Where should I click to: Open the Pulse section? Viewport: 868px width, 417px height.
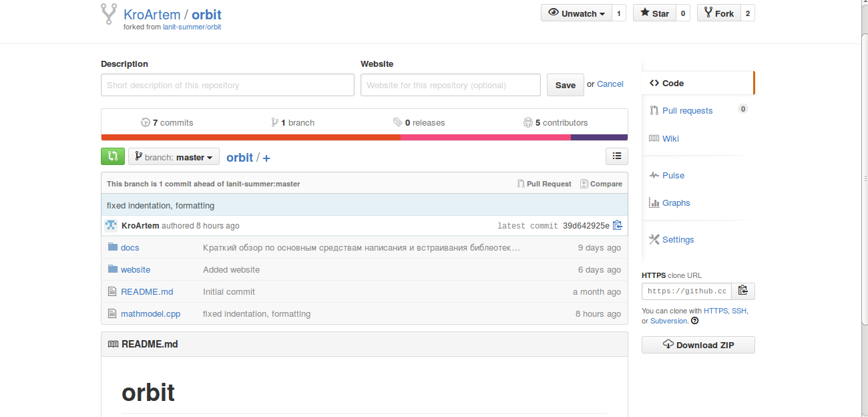673,175
